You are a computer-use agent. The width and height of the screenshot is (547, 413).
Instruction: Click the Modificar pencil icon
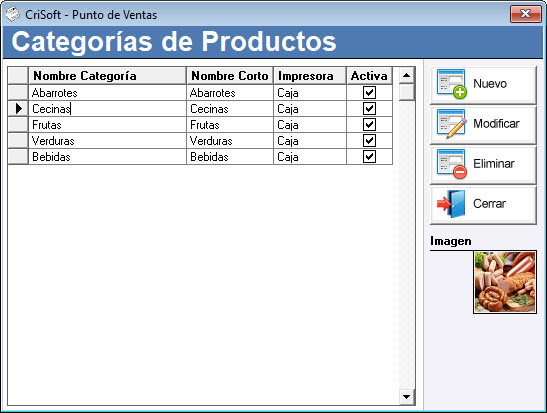[x=452, y=124]
